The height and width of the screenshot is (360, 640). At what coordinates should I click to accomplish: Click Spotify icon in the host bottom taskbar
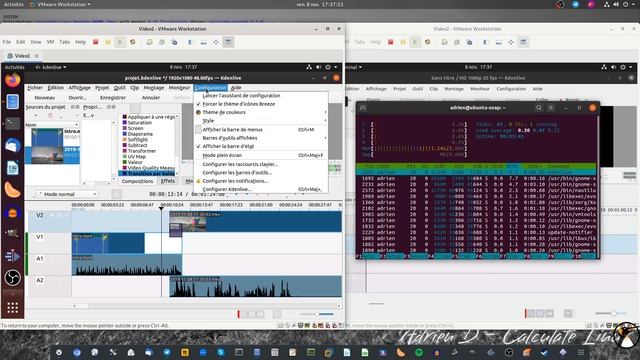click(x=419, y=352)
